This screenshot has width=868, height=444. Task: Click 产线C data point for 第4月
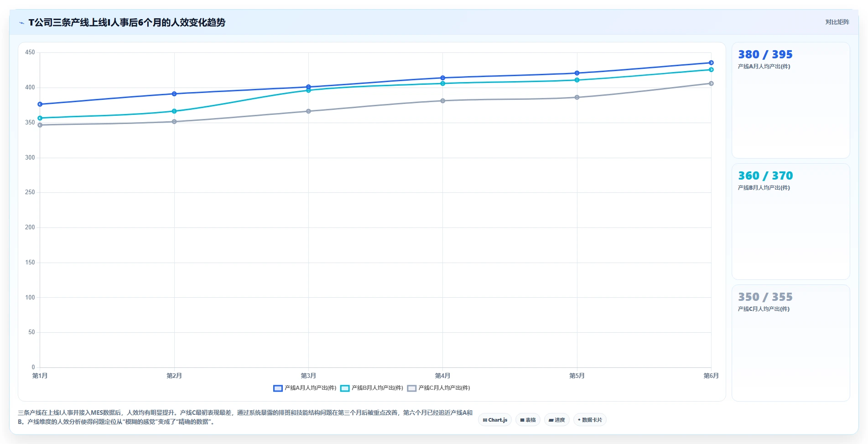(x=443, y=101)
